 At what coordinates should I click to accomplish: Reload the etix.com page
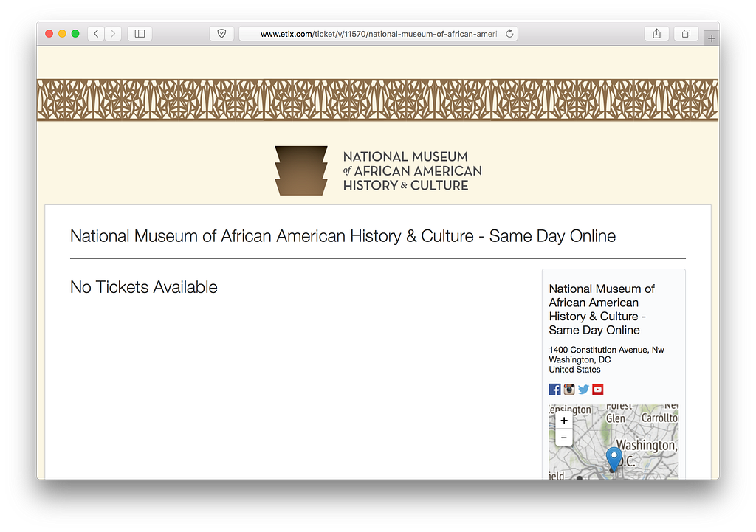(x=509, y=34)
